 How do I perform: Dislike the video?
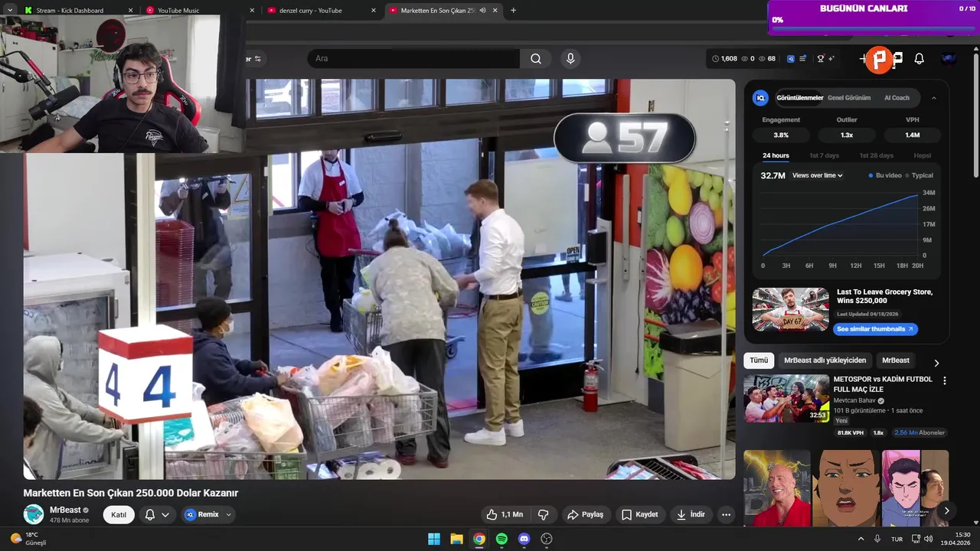click(x=543, y=515)
